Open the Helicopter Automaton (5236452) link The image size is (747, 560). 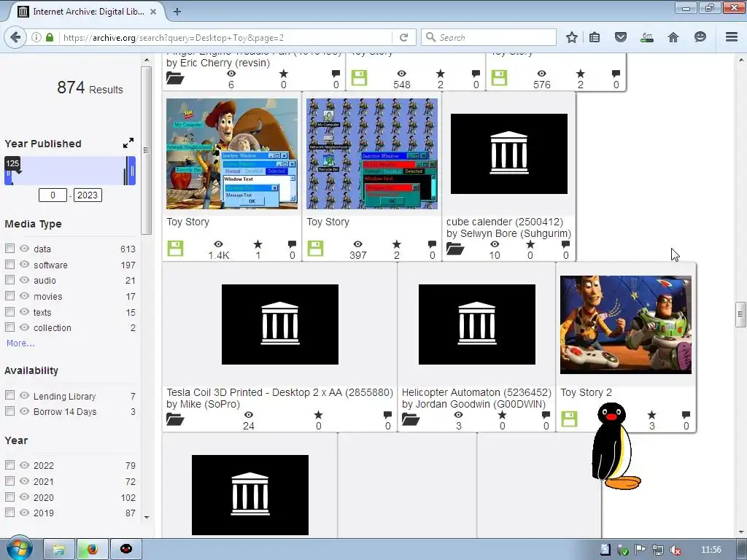click(476, 392)
